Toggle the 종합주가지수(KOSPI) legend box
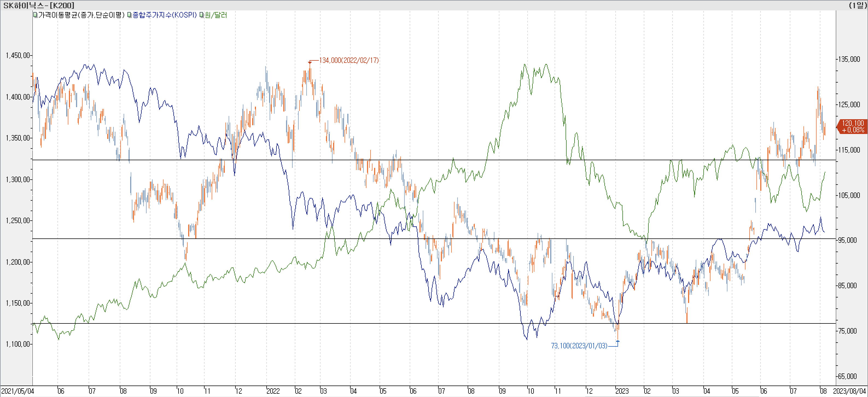Viewport: 868px width, 397px height. point(129,15)
